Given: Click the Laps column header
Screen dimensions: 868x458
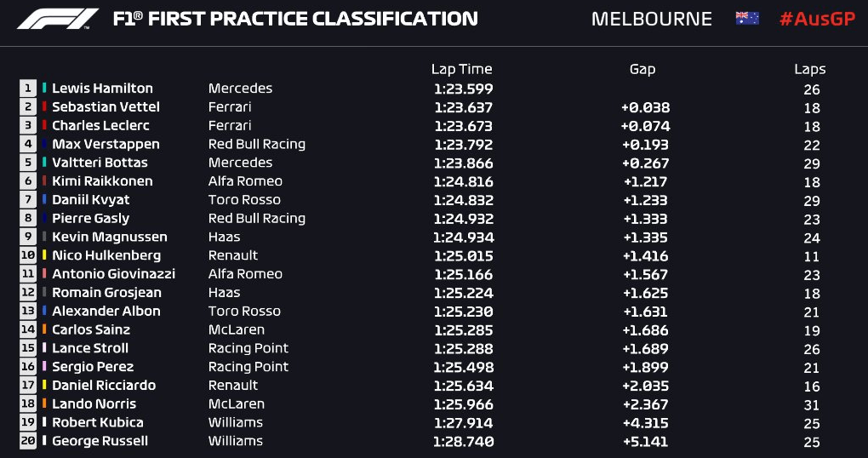Looking at the screenshot, I should [x=810, y=69].
